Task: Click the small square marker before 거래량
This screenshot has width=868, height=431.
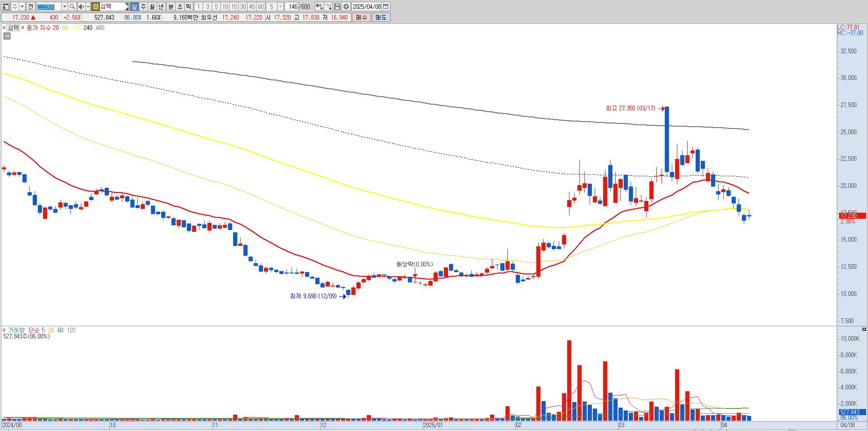Action: point(4,330)
